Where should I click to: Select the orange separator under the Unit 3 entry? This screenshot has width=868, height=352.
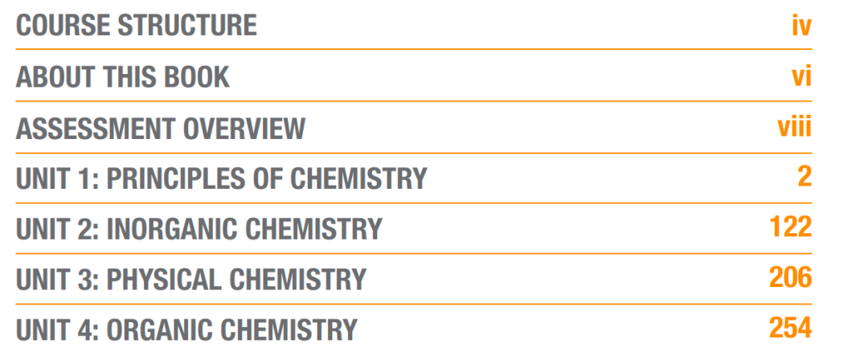pyautogui.click(x=414, y=304)
